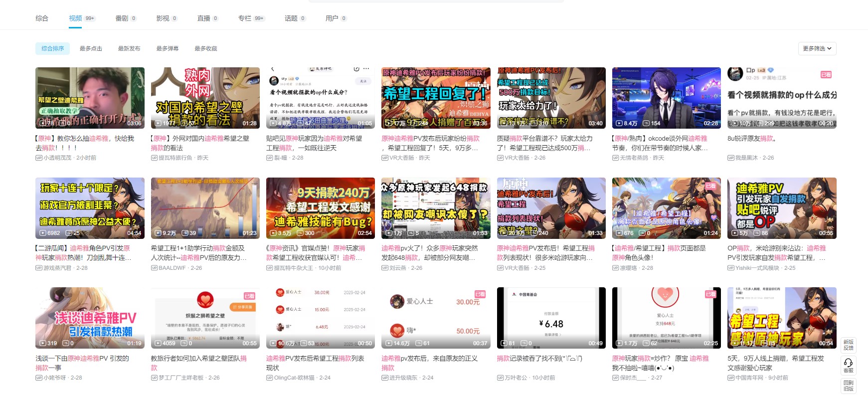Click play-count icon next to 14.6万
The image size is (868, 396).
[389, 344]
